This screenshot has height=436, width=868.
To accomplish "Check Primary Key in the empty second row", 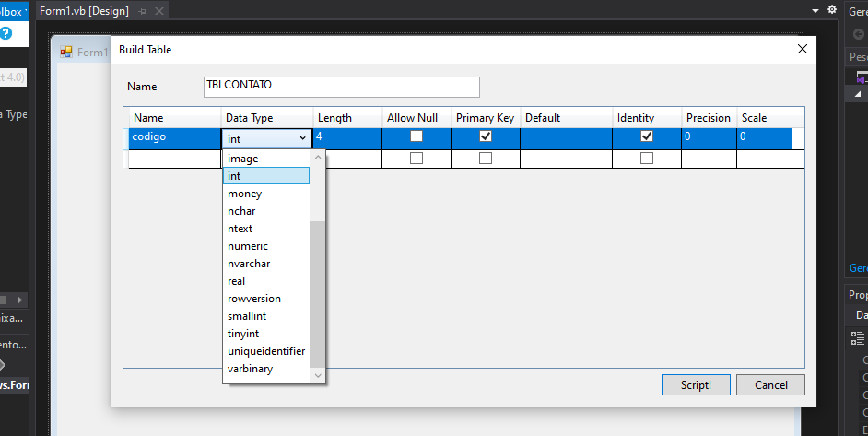I will (486, 158).
